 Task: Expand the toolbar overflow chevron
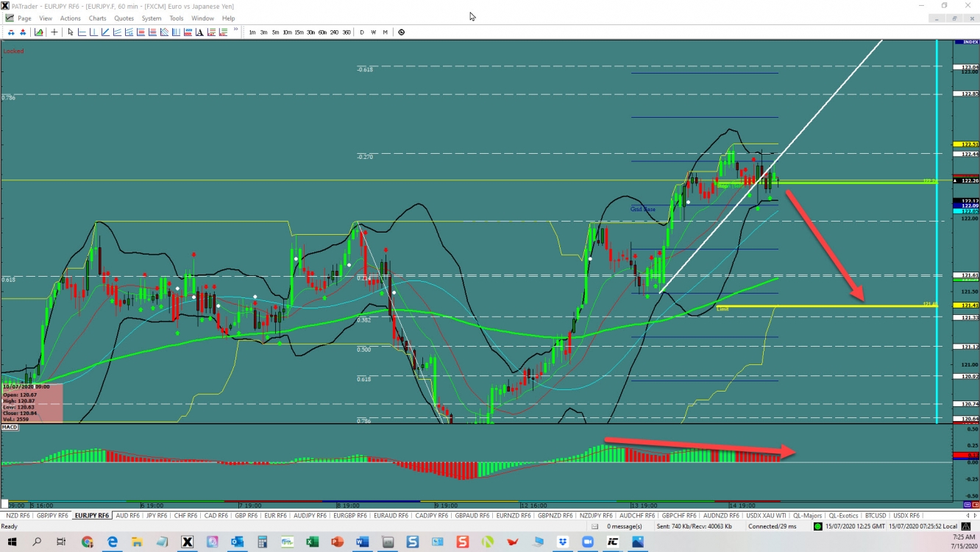pos(236,30)
